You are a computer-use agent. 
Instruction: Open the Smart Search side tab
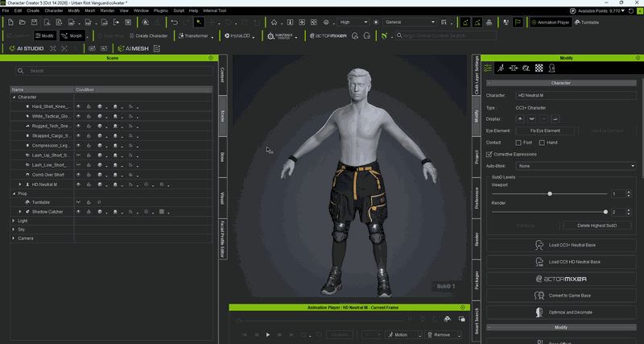pyautogui.click(x=477, y=322)
